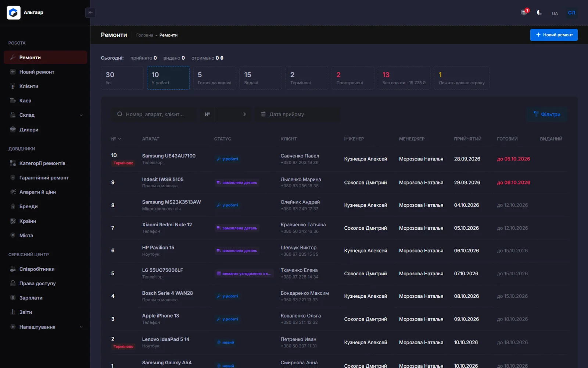Click status замовлена деталь for Indesit IWSB 5105

click(x=237, y=183)
